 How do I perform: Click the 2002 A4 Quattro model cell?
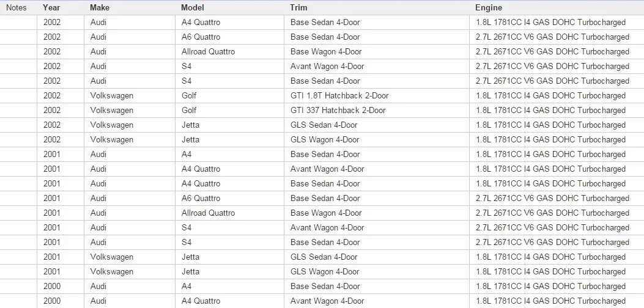coord(229,23)
